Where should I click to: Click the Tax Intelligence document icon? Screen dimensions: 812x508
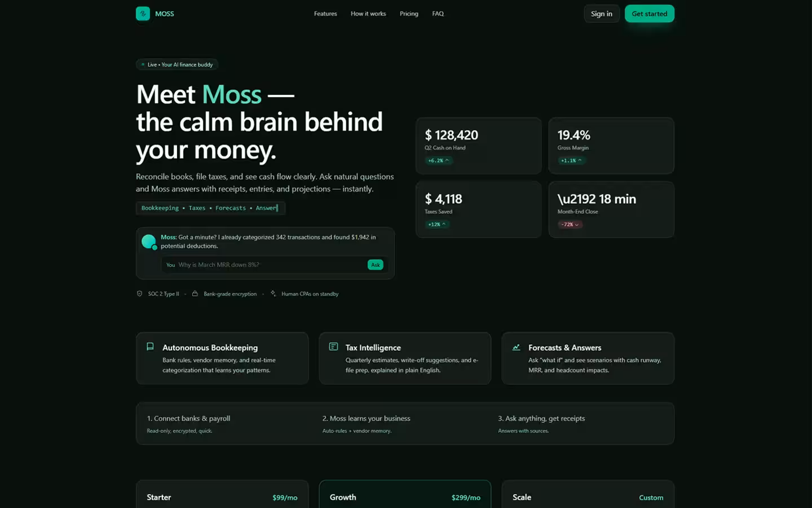point(333,347)
